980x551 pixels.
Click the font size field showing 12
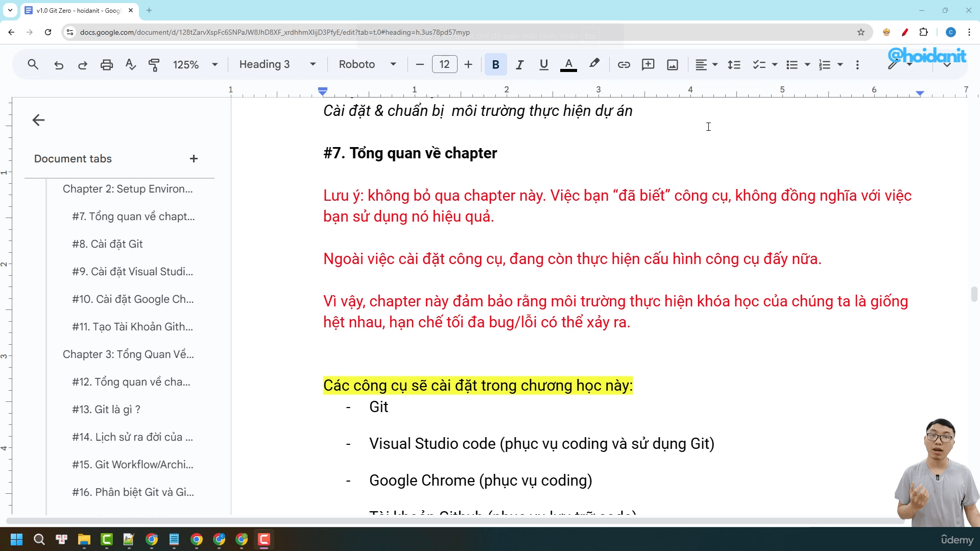(x=444, y=65)
